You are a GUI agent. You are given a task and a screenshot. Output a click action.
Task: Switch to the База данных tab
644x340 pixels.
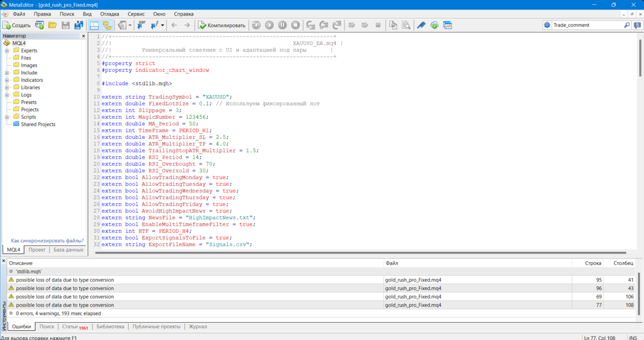click(x=68, y=250)
